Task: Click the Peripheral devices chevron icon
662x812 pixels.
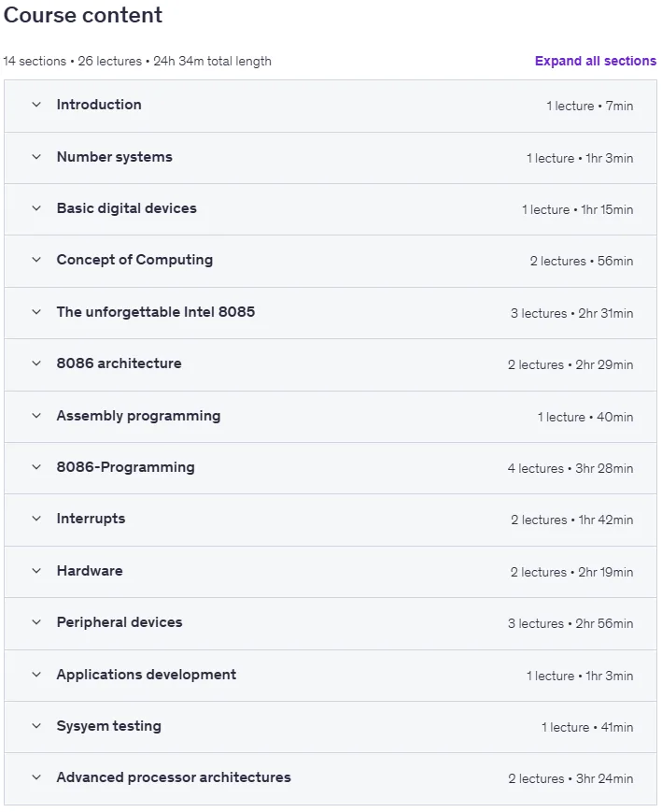Action: (36, 622)
